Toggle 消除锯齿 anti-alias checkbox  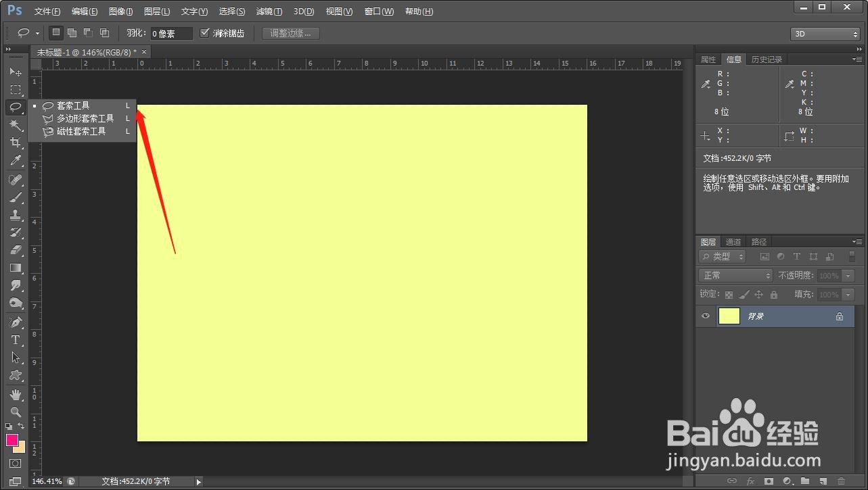tap(205, 32)
